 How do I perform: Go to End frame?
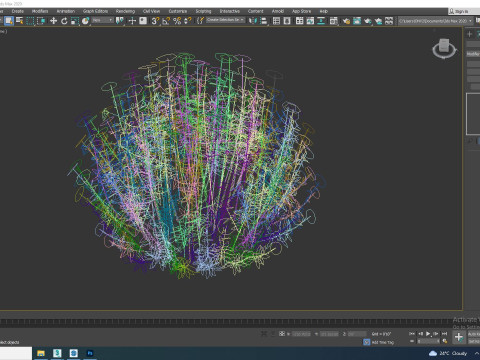444,333
